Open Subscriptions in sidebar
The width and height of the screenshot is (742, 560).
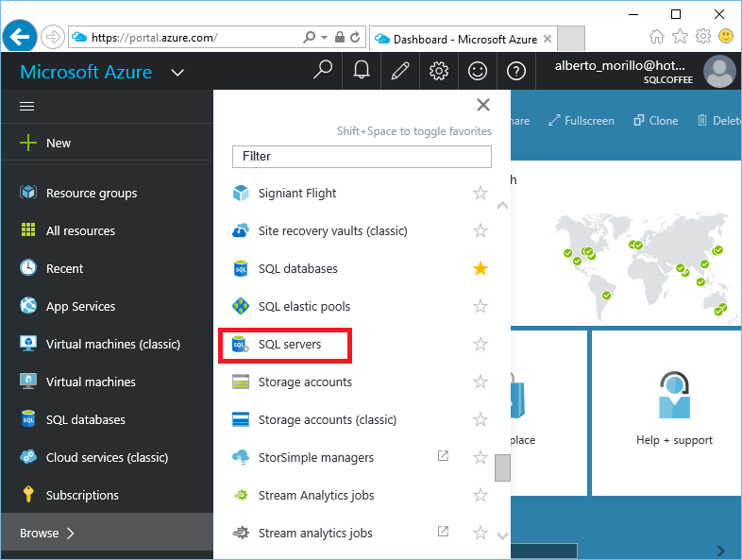pos(107,495)
